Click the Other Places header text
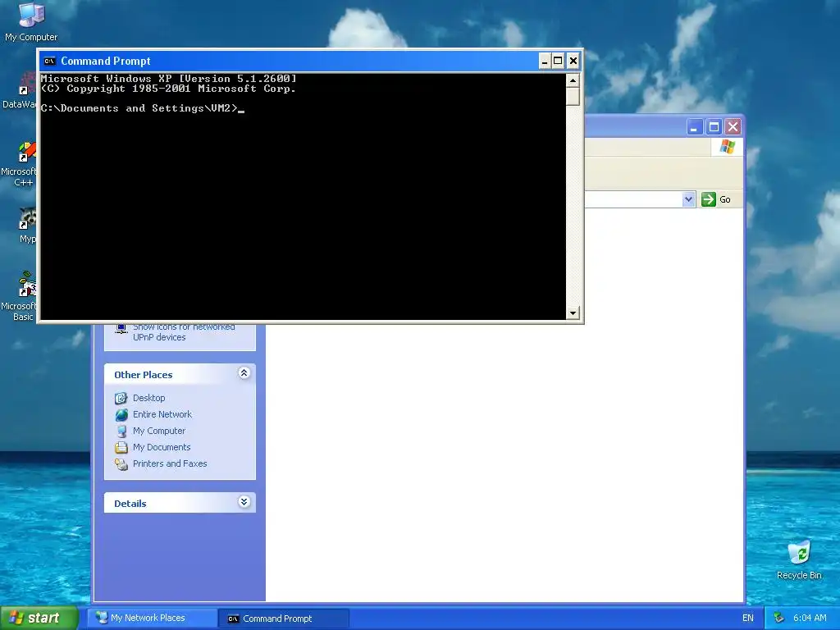The width and height of the screenshot is (840, 630). 143,375
